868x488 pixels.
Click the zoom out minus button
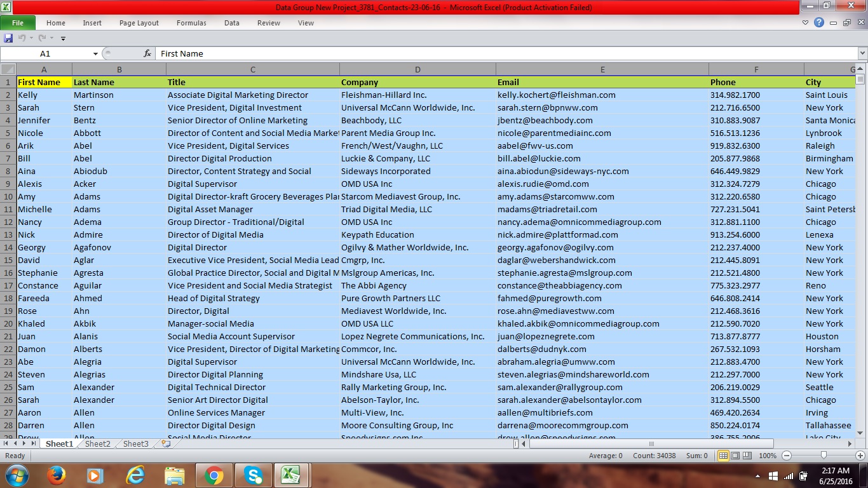click(x=787, y=456)
